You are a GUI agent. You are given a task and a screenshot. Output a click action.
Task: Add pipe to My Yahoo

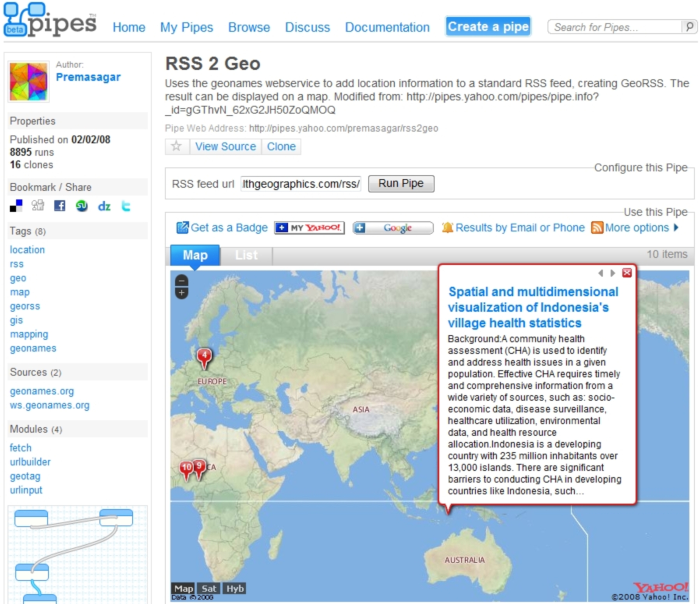[x=309, y=228]
